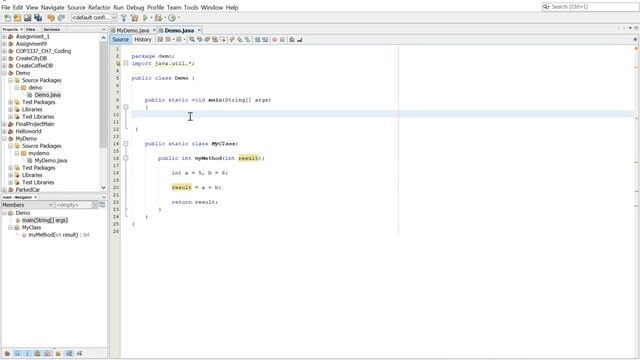
Task: Toggle Bookmark icon in editor toolbar
Action: pyautogui.click(x=247, y=40)
